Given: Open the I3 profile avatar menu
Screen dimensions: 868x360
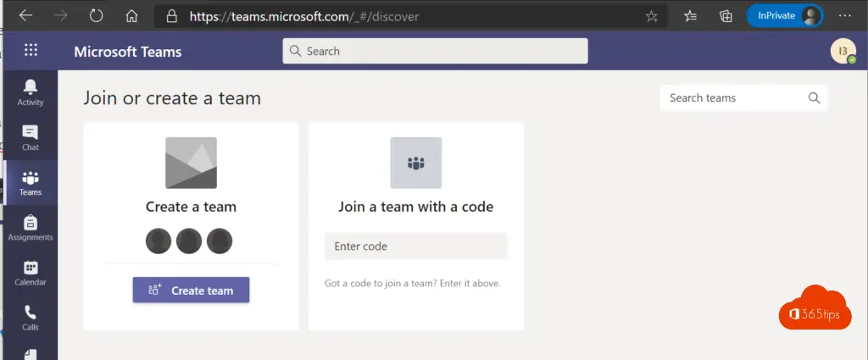Looking at the screenshot, I should (x=843, y=52).
